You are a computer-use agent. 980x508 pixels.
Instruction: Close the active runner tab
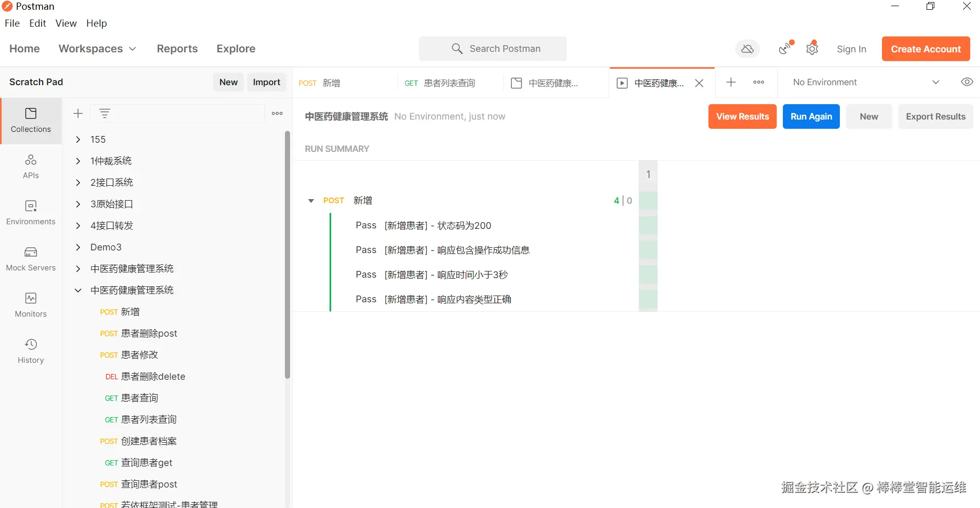(699, 83)
